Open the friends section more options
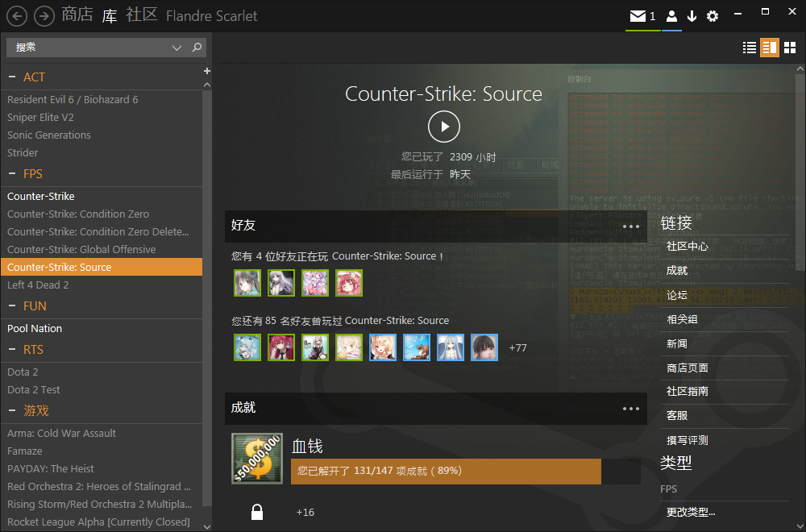806x532 pixels. [x=631, y=227]
